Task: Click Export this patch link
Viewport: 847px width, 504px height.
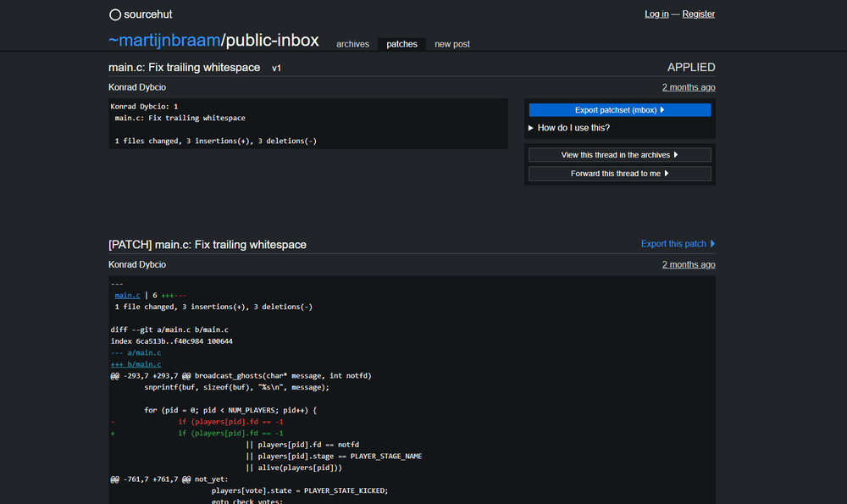Action: click(678, 244)
